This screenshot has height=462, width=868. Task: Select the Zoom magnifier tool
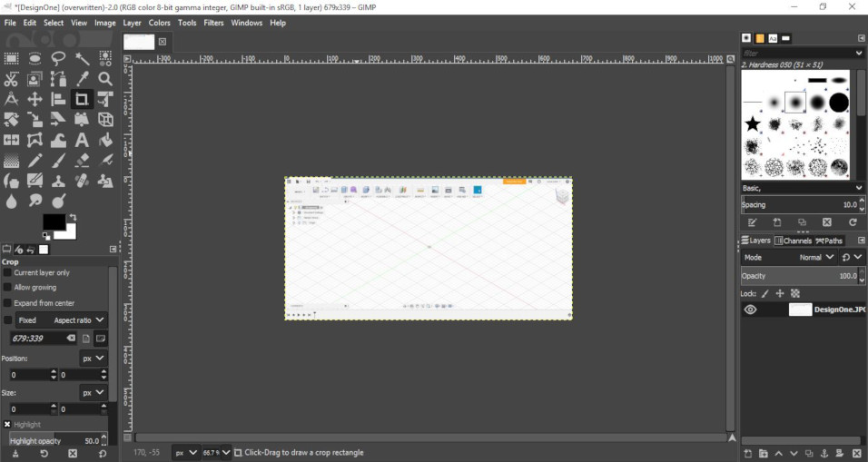(105, 79)
